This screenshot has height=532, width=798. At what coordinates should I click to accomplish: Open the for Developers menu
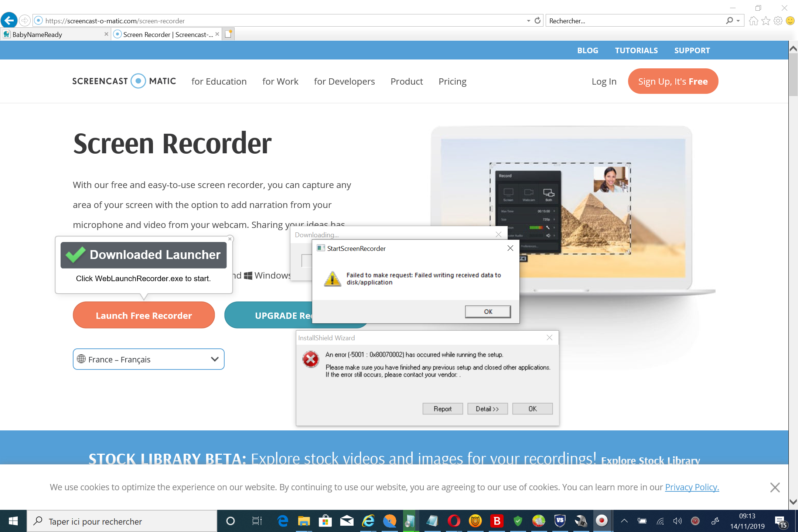[x=344, y=81]
